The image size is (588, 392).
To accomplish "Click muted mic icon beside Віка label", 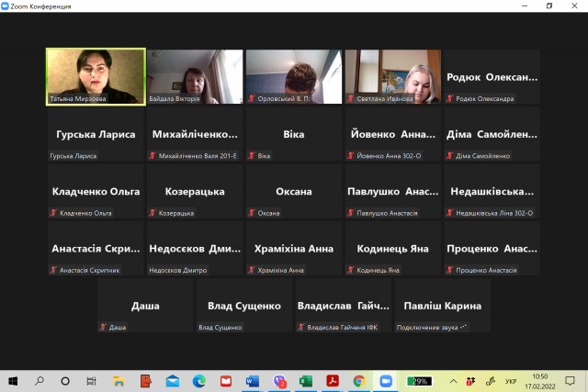I will [x=252, y=155].
